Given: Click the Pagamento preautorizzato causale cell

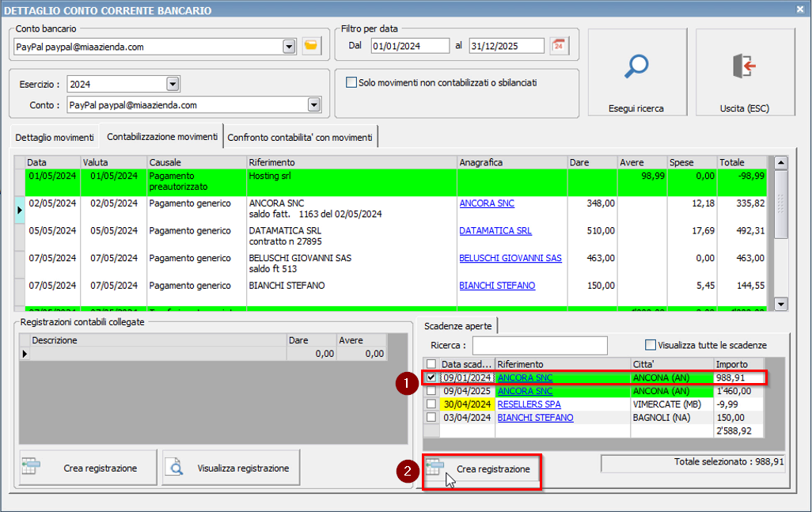Looking at the screenshot, I should tap(196, 182).
